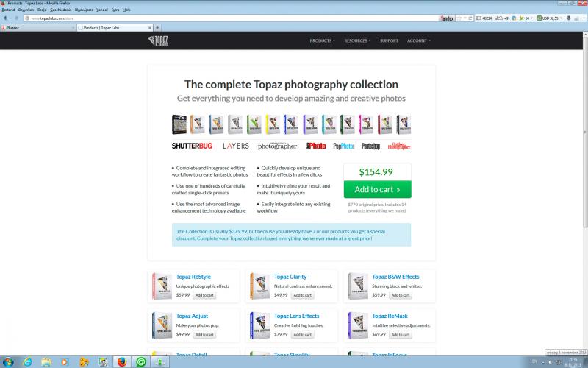Open the bookmark star dropdown arrow
The width and height of the screenshot is (588, 368).
tap(465, 18)
